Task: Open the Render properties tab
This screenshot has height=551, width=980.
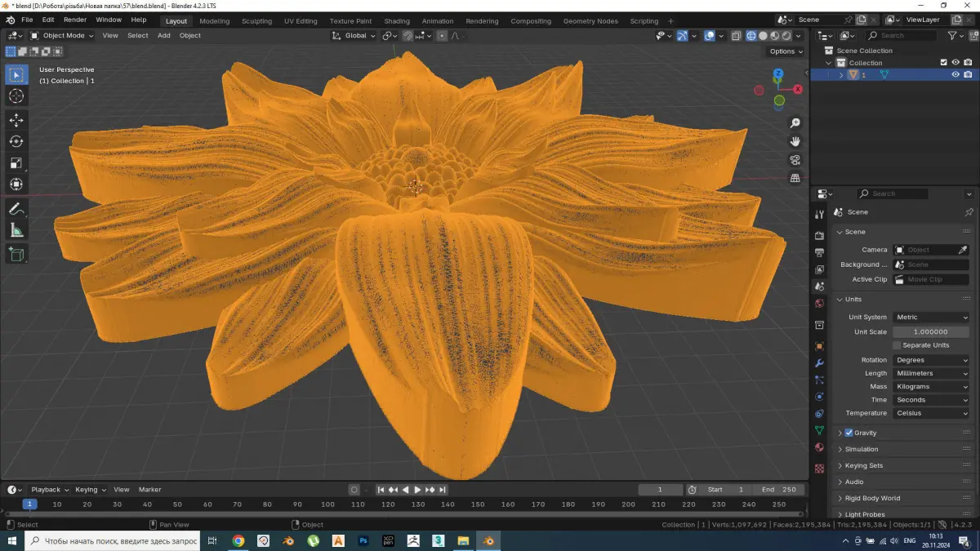Action: (x=819, y=235)
